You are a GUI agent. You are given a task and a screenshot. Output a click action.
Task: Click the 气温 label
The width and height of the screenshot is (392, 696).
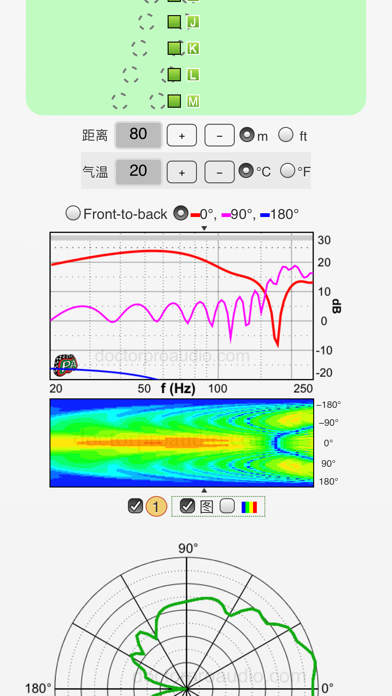[95, 172]
